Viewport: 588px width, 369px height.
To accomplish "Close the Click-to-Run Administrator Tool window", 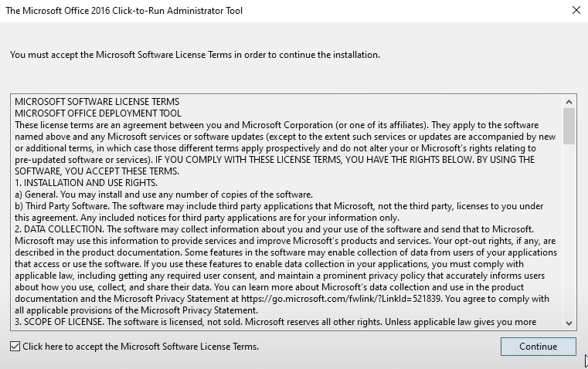I will [x=576, y=10].
